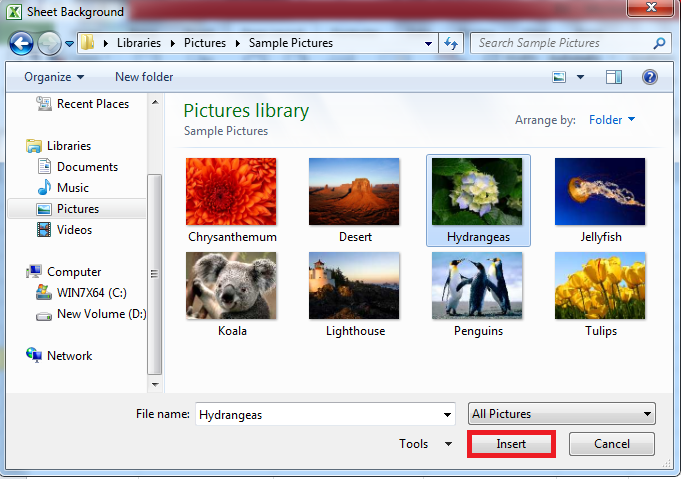Click the Forward navigation arrow
This screenshot has height=479, width=681.
pos(49,43)
